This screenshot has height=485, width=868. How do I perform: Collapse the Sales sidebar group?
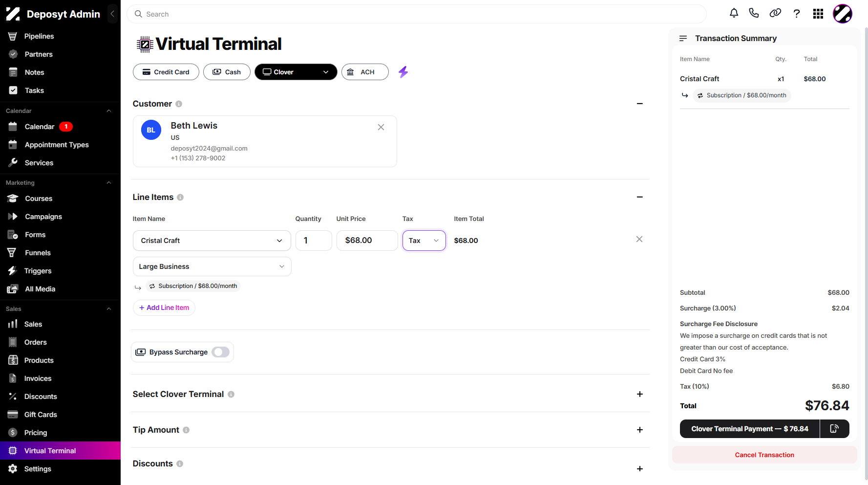click(x=109, y=309)
